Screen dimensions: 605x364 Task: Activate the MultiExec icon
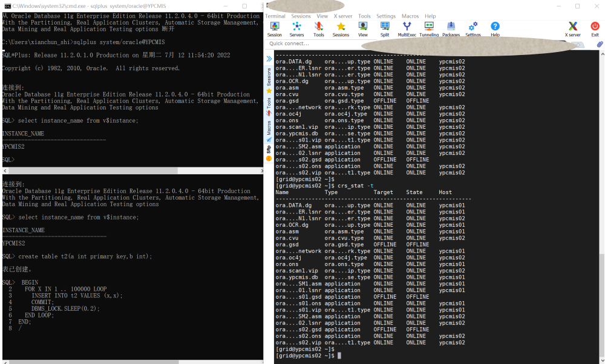click(407, 29)
